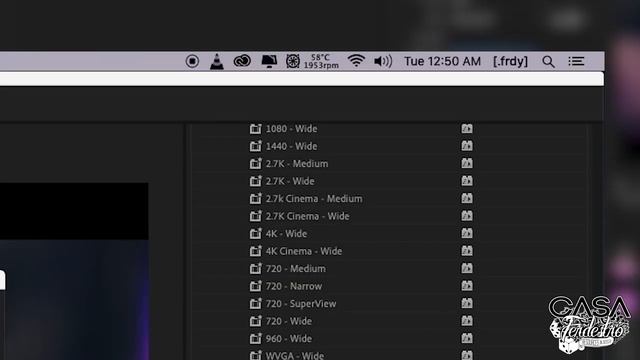Click right-column type badge for 720 - Medium
640x360 pixels.
467,269
